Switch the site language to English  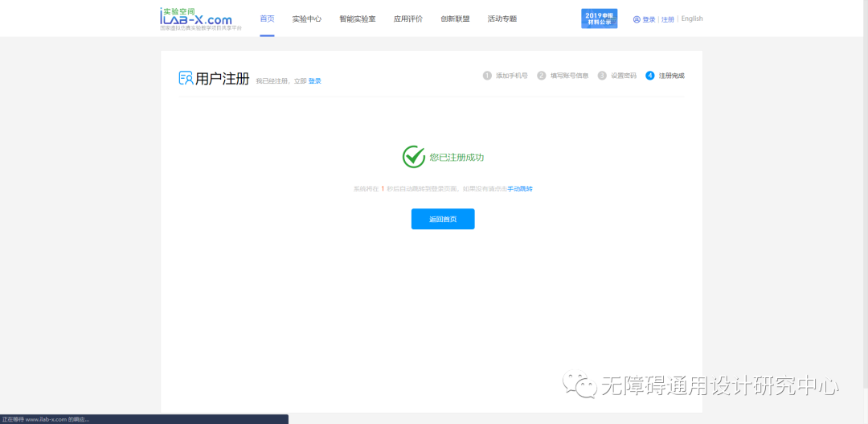[x=692, y=19]
